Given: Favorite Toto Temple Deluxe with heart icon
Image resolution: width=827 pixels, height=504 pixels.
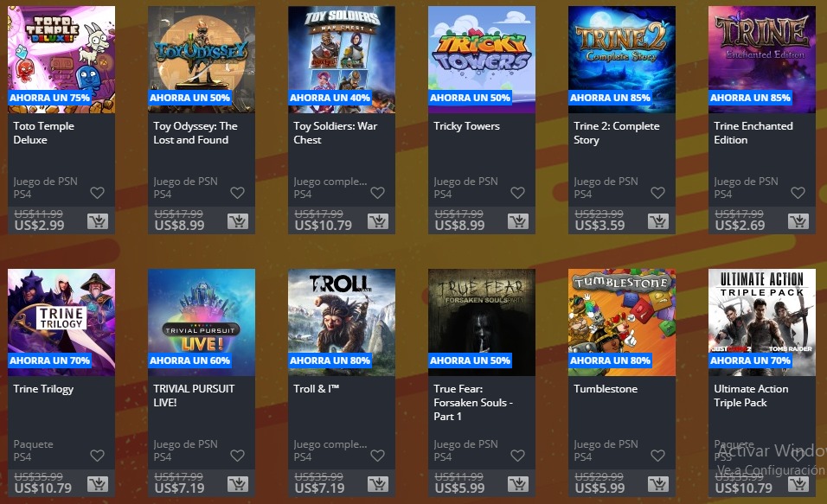Looking at the screenshot, I should (x=97, y=193).
